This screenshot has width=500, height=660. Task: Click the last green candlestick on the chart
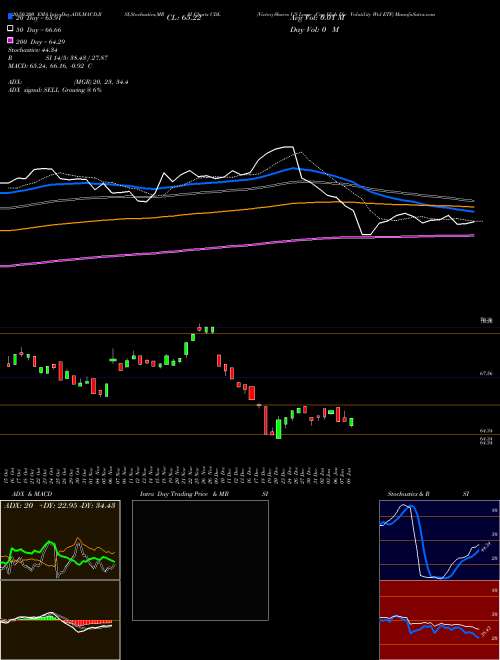click(351, 422)
